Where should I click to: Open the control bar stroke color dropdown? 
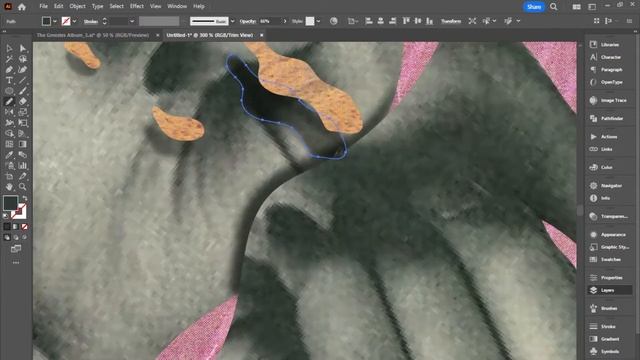coord(74,21)
